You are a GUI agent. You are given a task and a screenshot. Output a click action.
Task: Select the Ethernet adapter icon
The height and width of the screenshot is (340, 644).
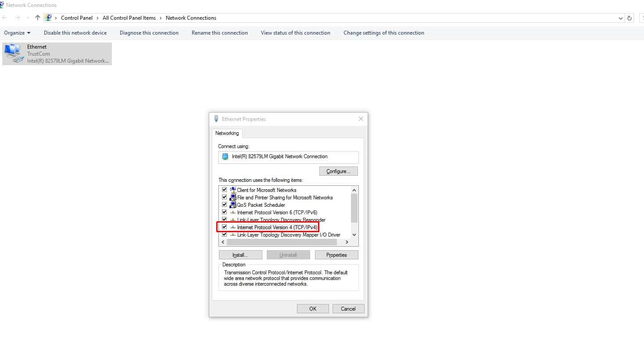point(12,53)
